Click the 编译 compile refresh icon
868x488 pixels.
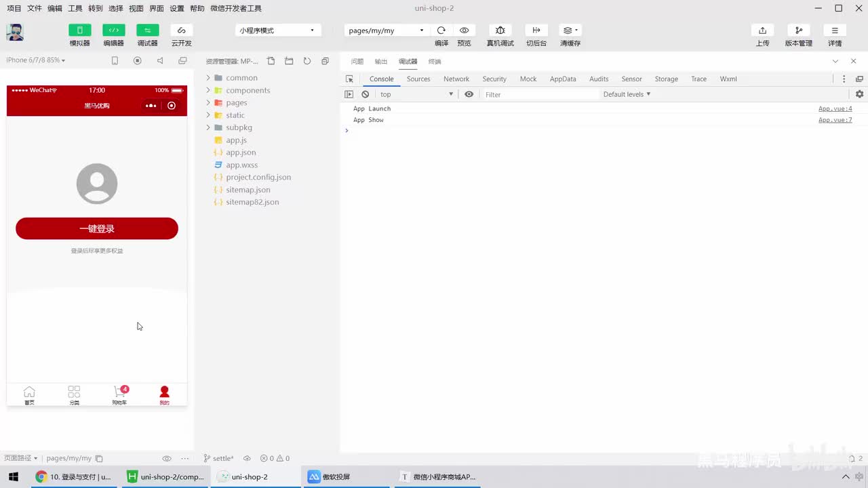[x=441, y=30]
